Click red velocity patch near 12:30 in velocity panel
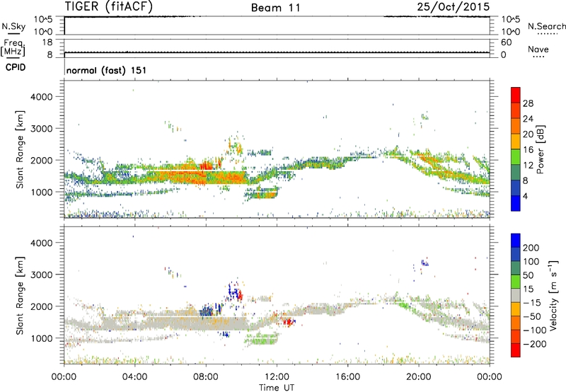Screen dimensions: 566x392 289,322
